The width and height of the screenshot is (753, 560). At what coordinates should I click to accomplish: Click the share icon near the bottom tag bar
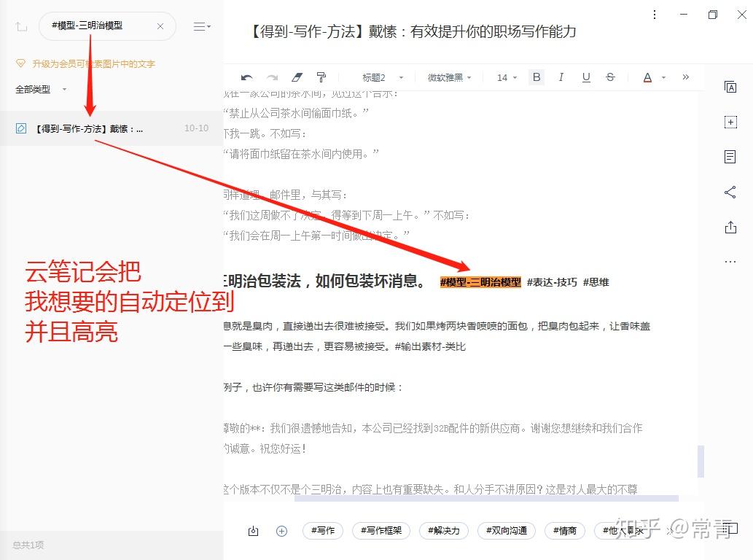[x=253, y=532]
